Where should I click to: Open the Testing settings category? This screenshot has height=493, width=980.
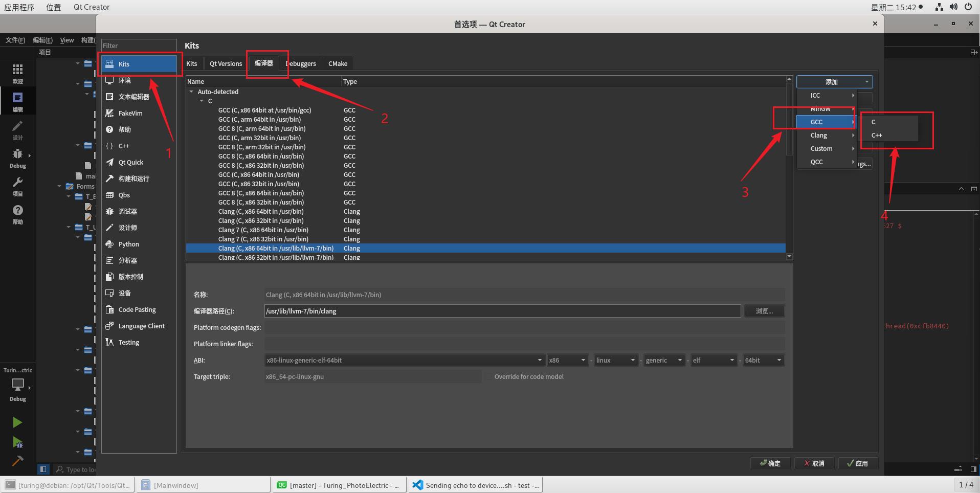139,342
